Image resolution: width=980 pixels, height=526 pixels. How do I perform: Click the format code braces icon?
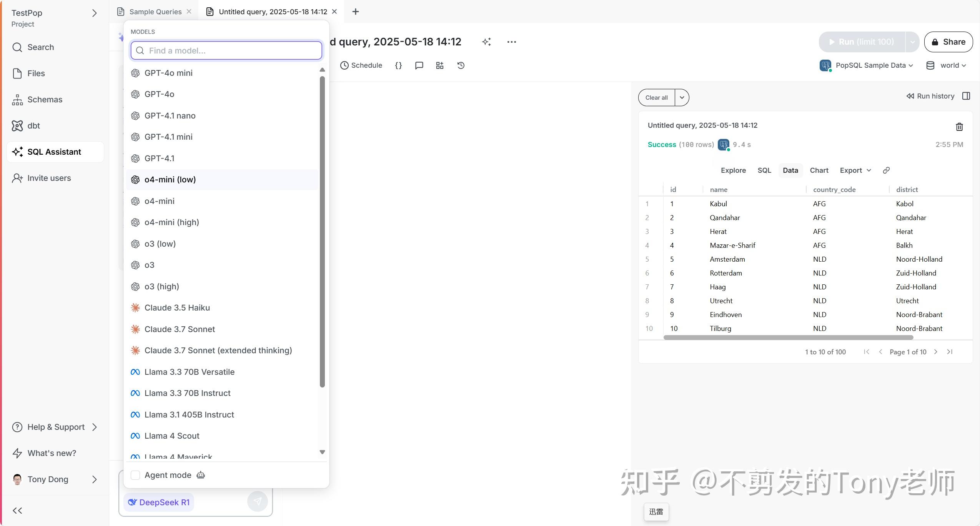(398, 65)
